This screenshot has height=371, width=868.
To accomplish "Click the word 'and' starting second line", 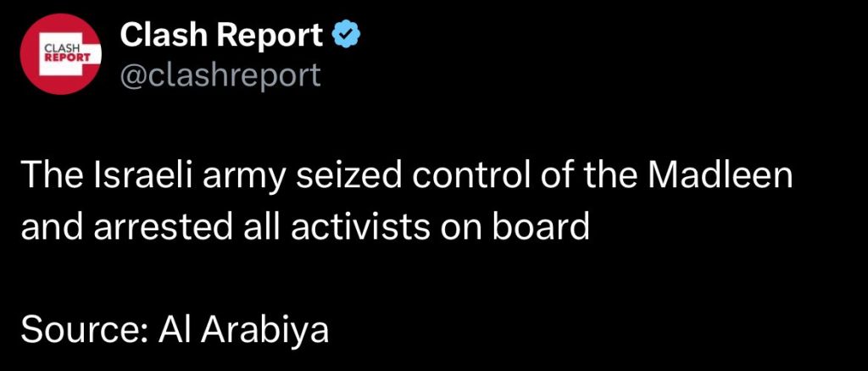I will (53, 228).
